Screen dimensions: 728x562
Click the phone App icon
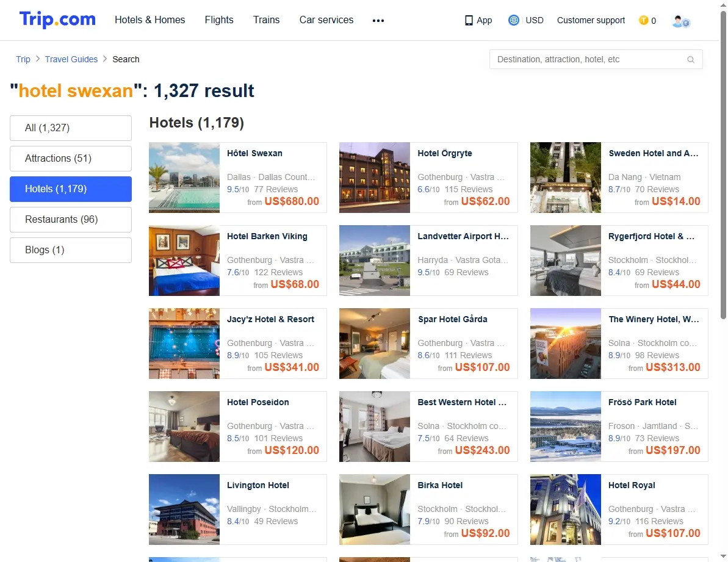469,20
